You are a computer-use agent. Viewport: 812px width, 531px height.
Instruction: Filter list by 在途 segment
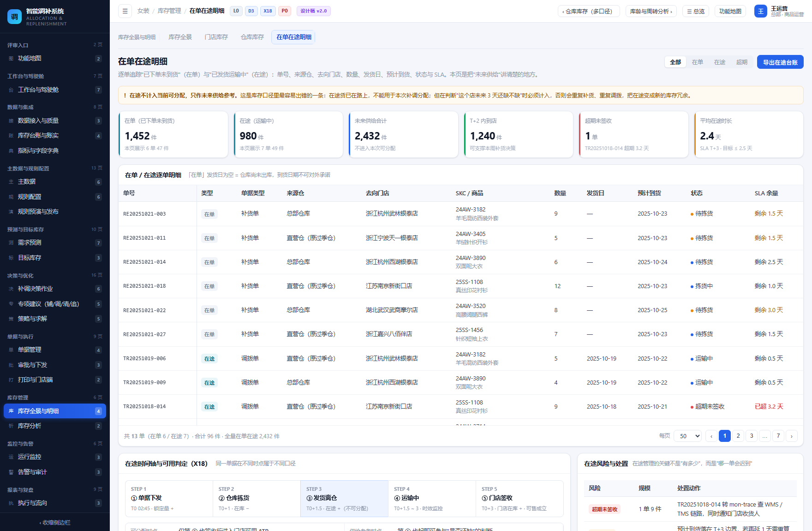(719, 62)
